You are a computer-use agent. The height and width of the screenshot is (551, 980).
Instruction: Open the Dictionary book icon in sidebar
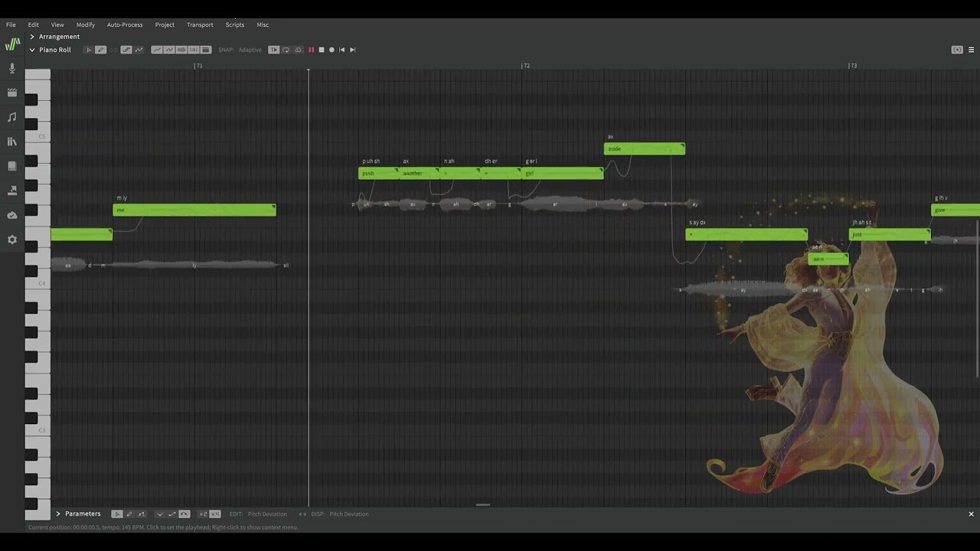pyautogui.click(x=11, y=166)
